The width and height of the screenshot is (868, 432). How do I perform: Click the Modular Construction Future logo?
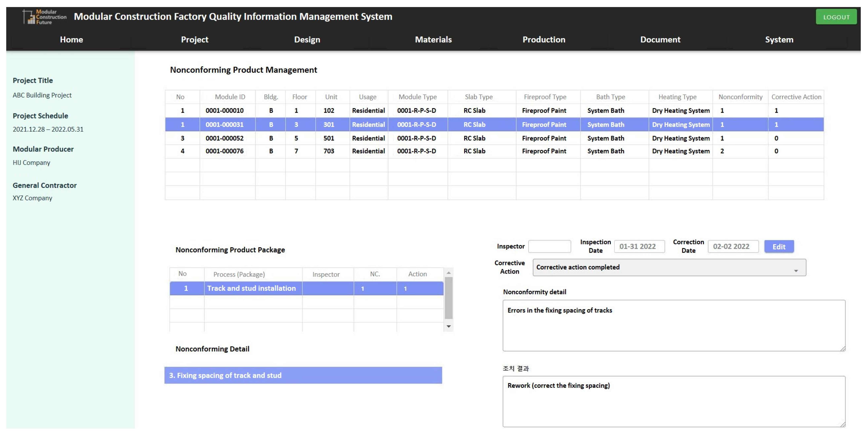44,16
